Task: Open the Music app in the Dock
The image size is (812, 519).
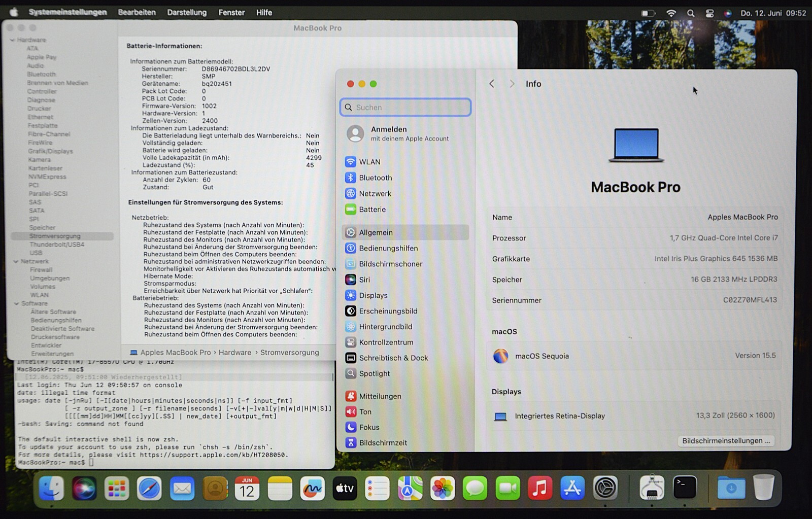Action: pos(540,489)
